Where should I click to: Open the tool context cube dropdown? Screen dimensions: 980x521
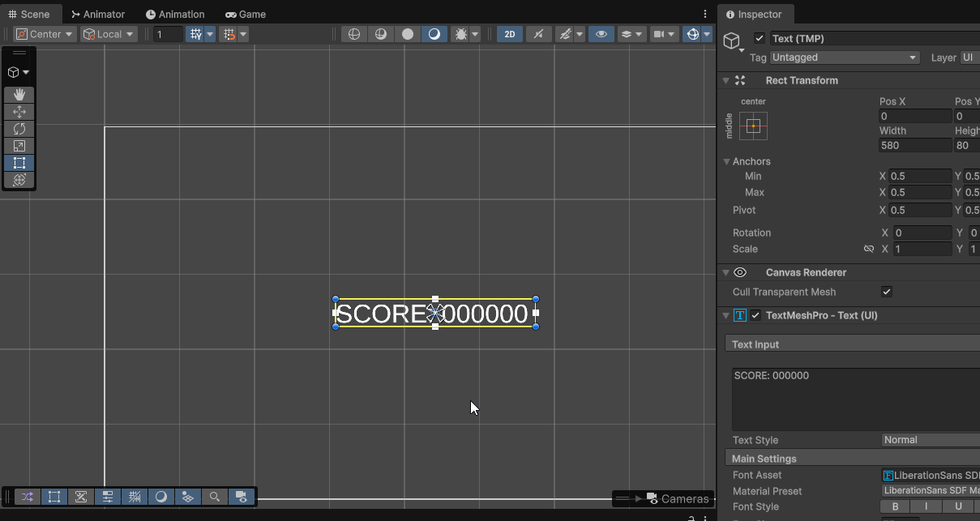coord(19,73)
